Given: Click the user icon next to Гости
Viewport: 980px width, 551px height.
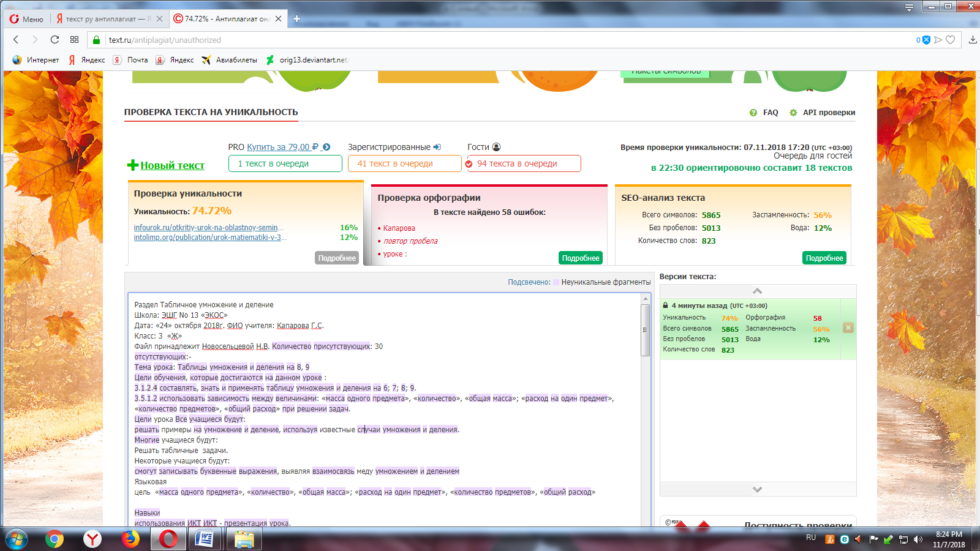Looking at the screenshot, I should point(496,147).
